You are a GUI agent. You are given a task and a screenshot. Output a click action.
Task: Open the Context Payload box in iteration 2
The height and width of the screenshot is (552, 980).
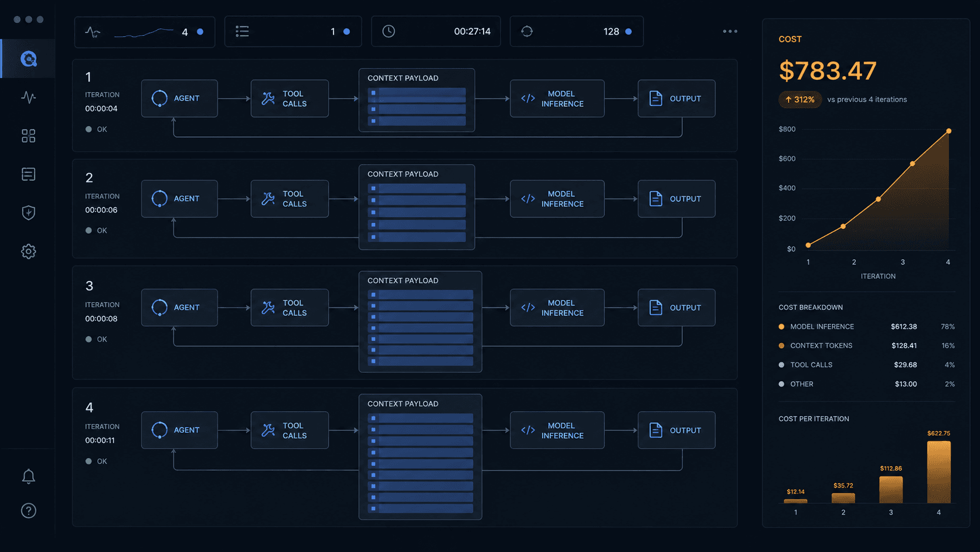click(417, 207)
